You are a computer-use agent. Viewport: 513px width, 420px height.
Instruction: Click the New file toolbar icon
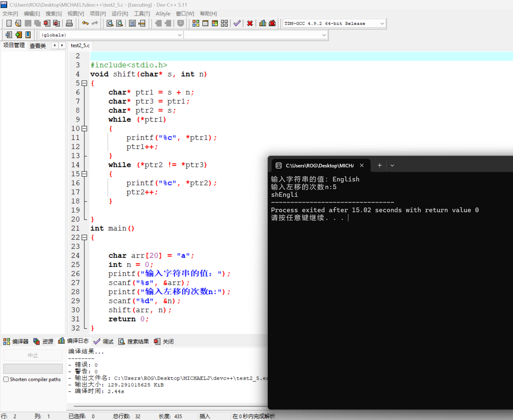click(x=9, y=23)
